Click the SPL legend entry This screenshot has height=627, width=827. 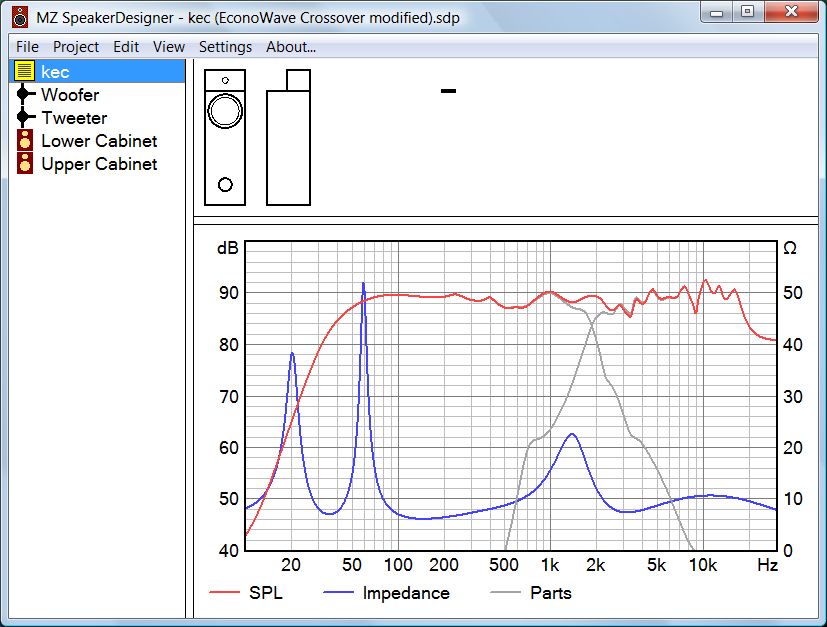click(x=246, y=593)
